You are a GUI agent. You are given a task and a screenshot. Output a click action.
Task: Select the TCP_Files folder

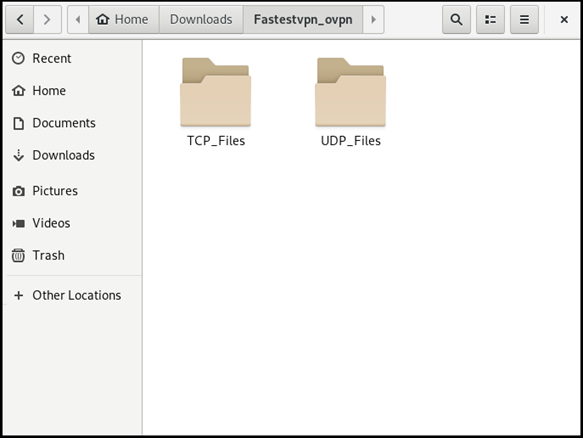point(216,102)
